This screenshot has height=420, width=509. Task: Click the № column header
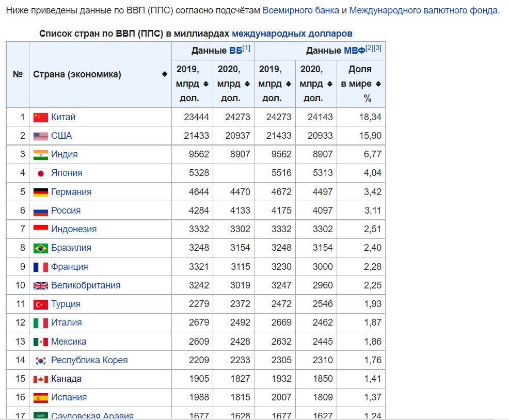(x=18, y=74)
